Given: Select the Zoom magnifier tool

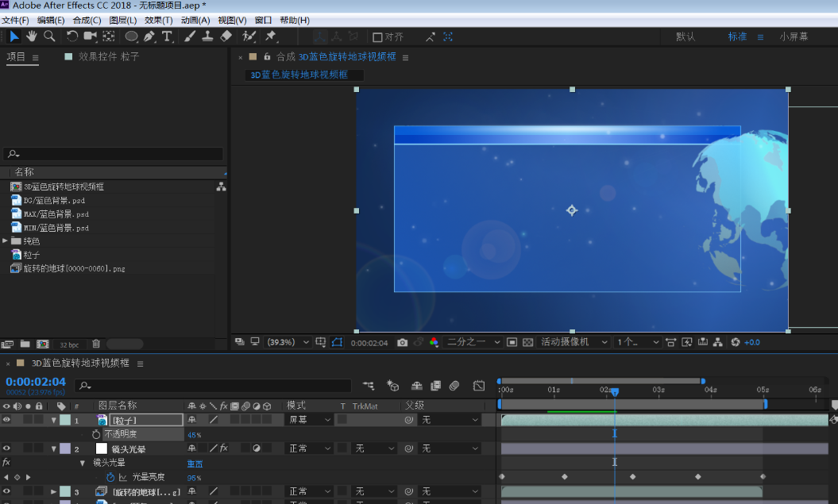Looking at the screenshot, I should (x=49, y=37).
